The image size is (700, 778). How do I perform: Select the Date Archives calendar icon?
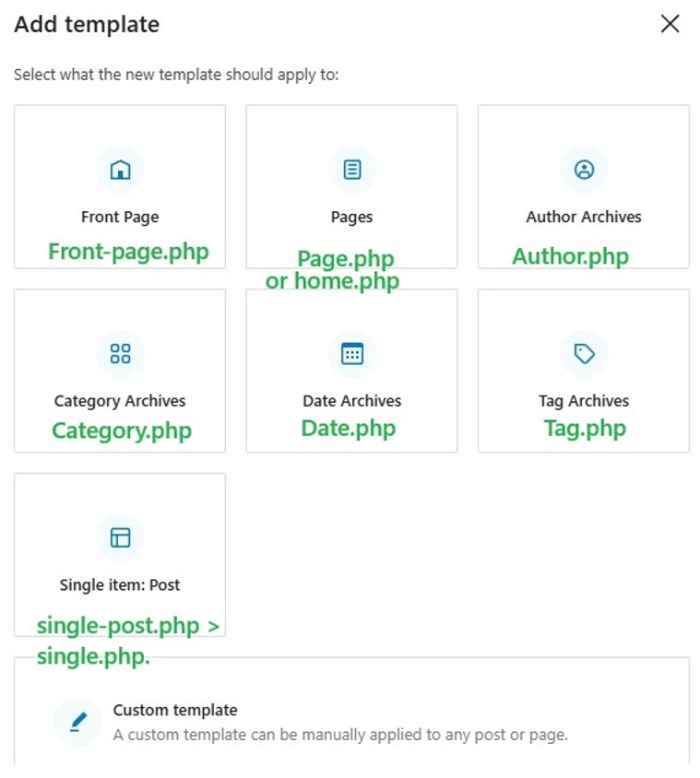point(352,354)
